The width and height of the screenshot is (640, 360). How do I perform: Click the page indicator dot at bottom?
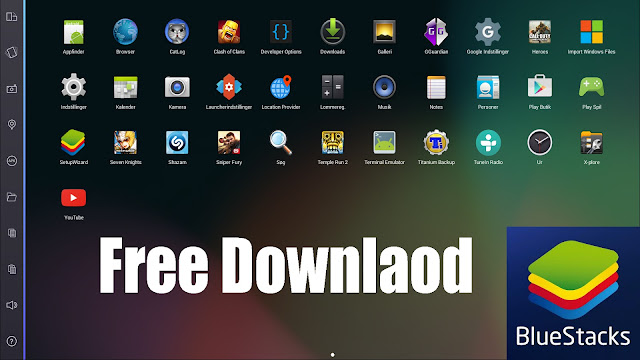[x=333, y=355]
